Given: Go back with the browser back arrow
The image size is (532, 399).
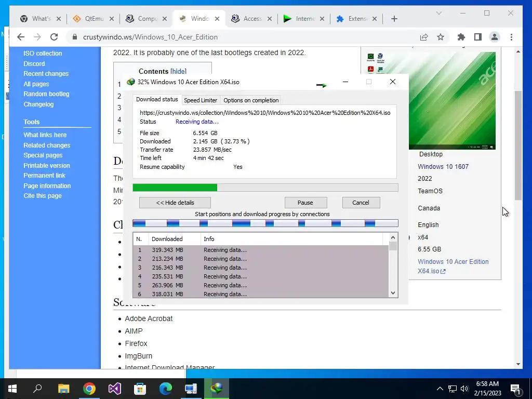Looking at the screenshot, I should (21, 37).
